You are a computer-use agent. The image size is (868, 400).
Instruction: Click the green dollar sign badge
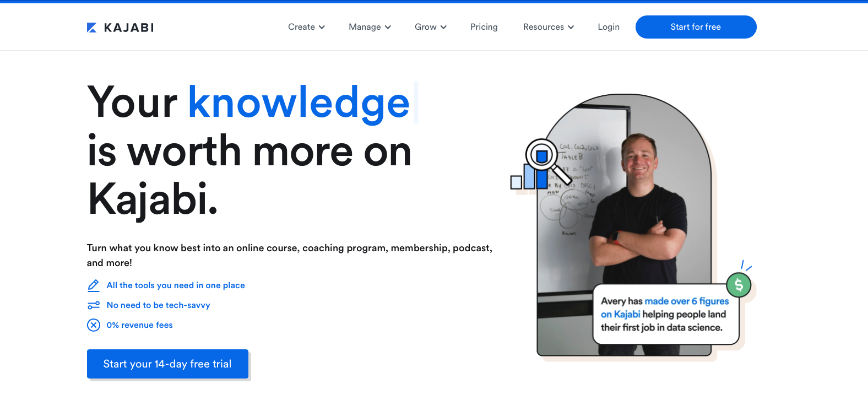coord(739,285)
